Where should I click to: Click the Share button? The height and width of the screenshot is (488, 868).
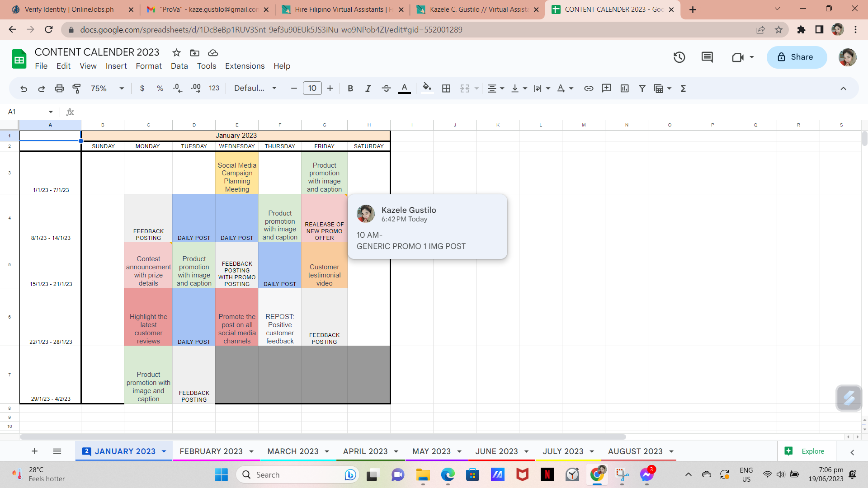click(797, 57)
